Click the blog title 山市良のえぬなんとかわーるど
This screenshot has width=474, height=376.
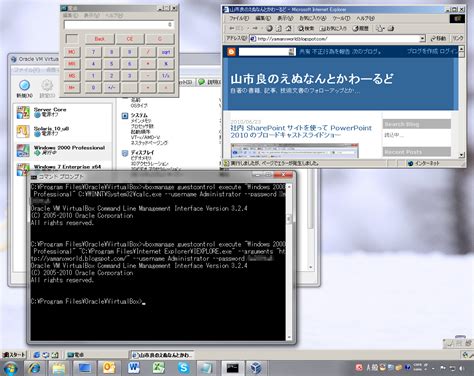(x=312, y=79)
